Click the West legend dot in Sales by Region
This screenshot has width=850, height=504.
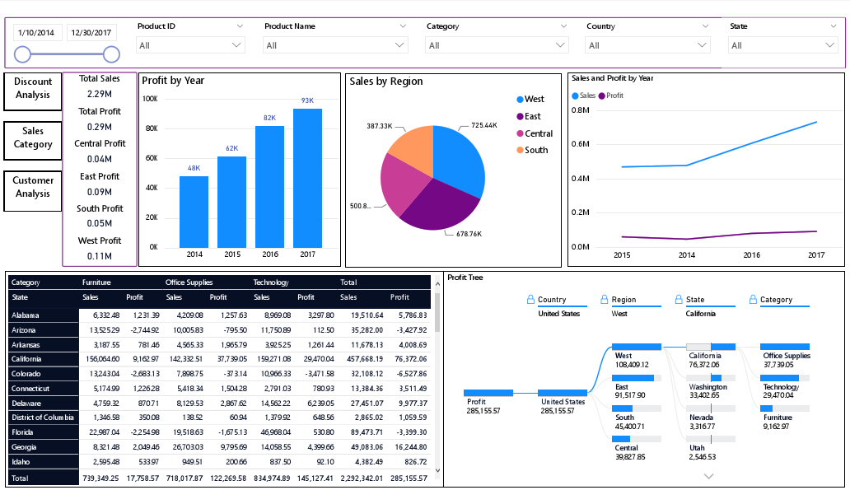[519, 99]
